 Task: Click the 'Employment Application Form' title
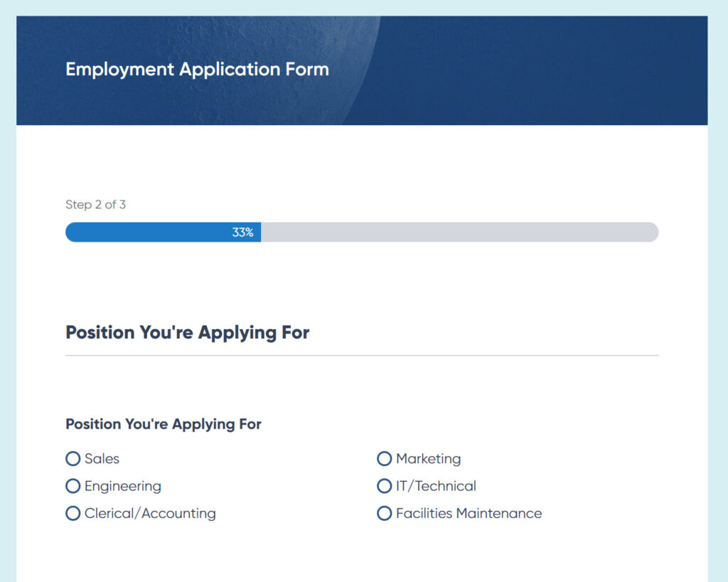[x=197, y=70]
